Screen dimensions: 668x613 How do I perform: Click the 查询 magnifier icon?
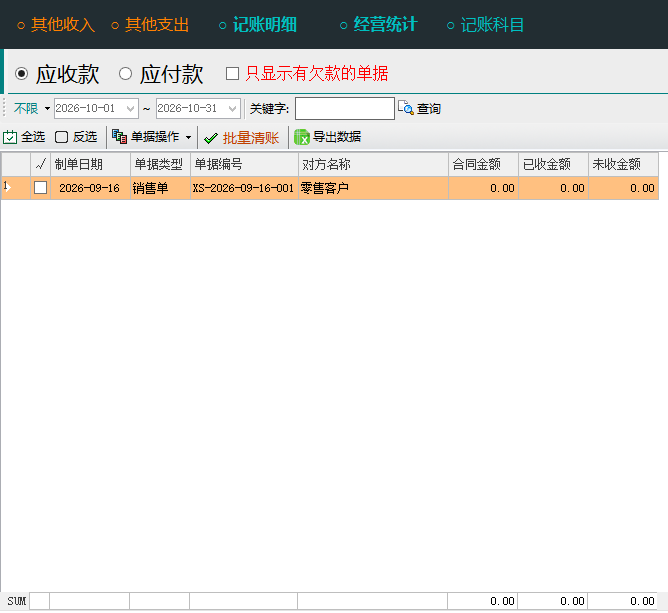coord(406,108)
